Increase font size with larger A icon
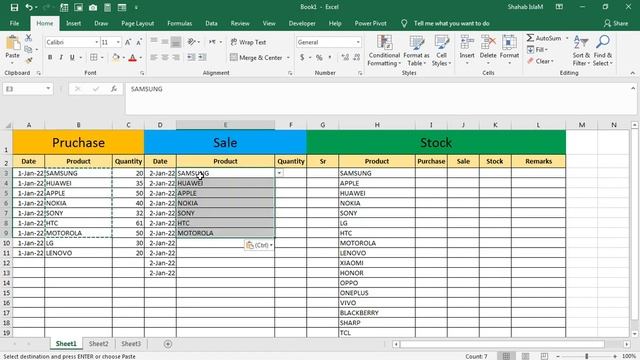Viewport: 640px width, 360px height. click(x=128, y=42)
